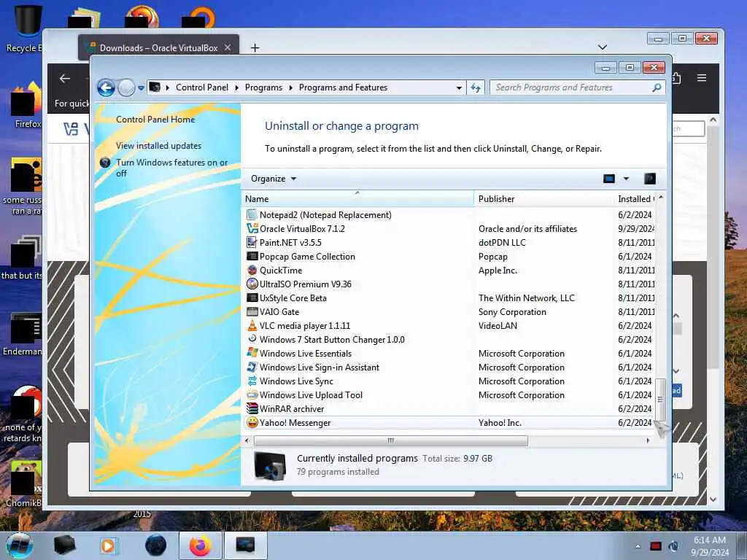Click the Notepad2 program icon
This screenshot has width=747, height=560.
point(252,215)
